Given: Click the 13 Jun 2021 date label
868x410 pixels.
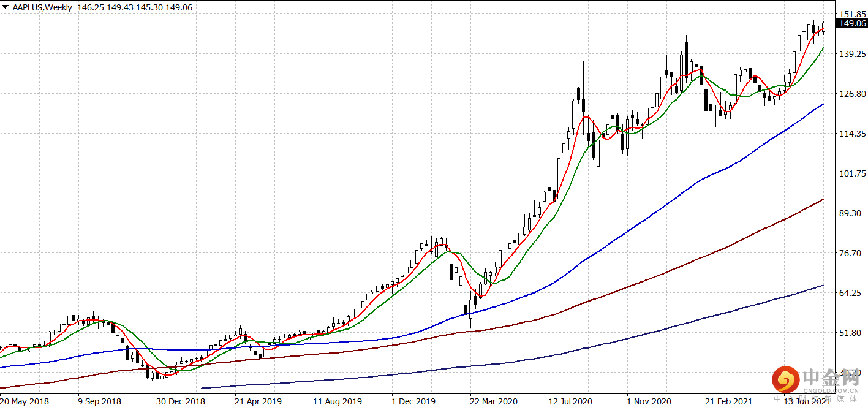Looking at the screenshot, I should 808,401.
